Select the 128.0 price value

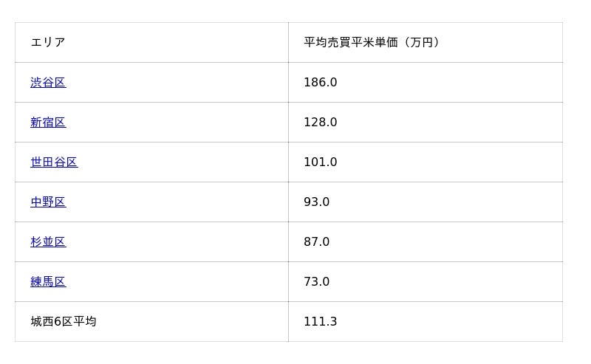(x=320, y=123)
